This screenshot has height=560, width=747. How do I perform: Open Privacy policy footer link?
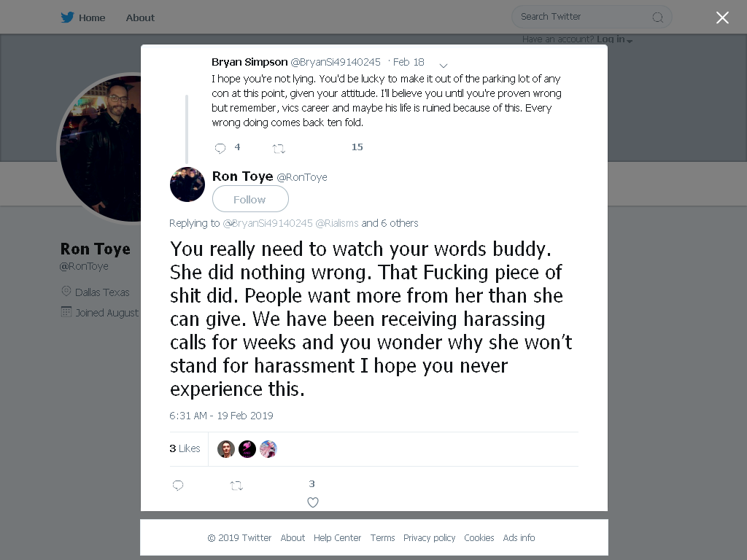pos(429,537)
